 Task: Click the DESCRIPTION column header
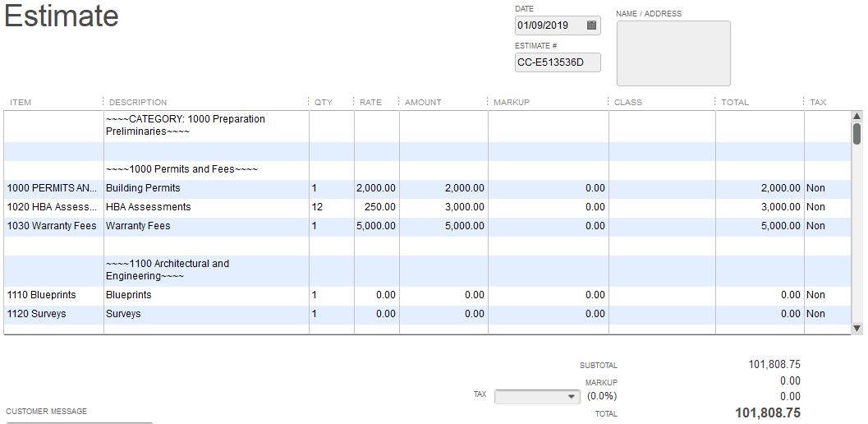point(138,103)
